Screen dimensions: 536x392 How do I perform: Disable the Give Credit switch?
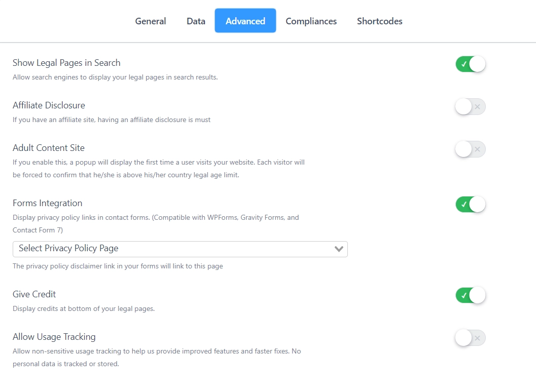pos(470,295)
